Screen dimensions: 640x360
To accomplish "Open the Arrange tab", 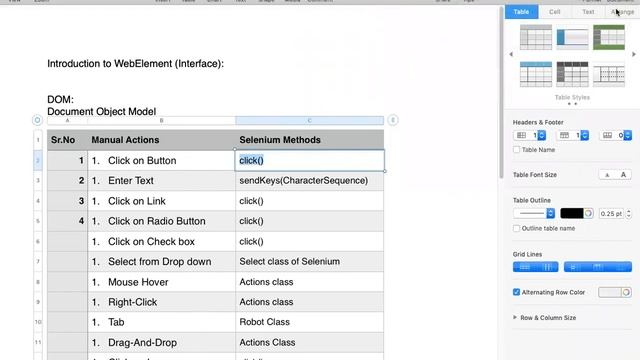I will click(x=623, y=12).
